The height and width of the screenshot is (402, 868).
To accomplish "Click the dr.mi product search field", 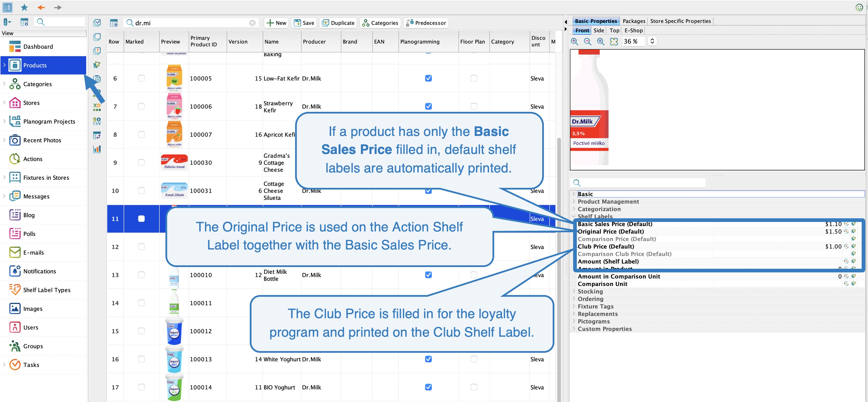I will 190,23.
